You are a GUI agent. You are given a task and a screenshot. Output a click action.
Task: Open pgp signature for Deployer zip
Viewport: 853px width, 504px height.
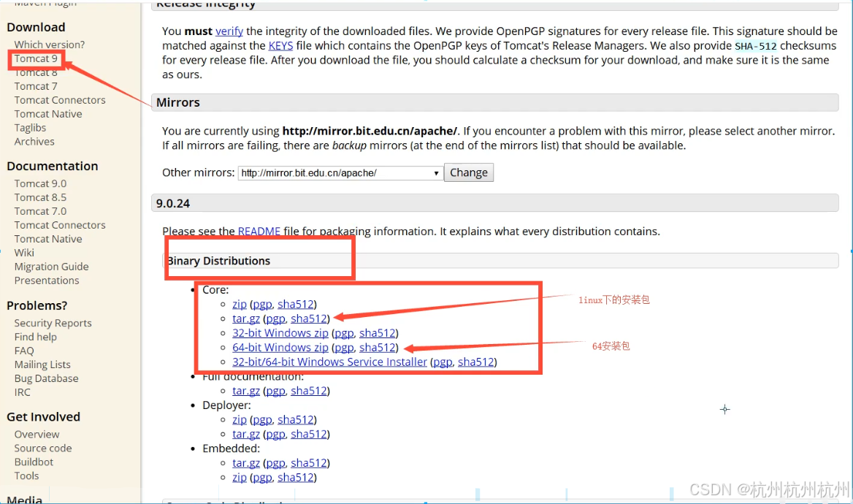pos(262,420)
